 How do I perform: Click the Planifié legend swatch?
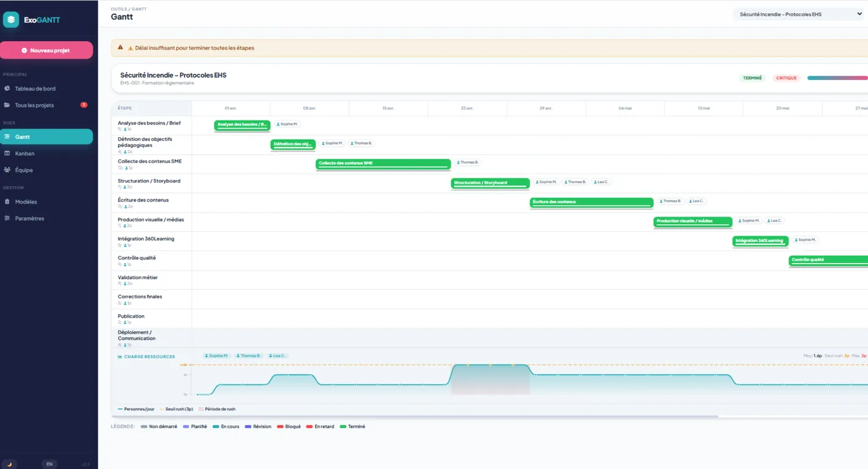pos(186,427)
